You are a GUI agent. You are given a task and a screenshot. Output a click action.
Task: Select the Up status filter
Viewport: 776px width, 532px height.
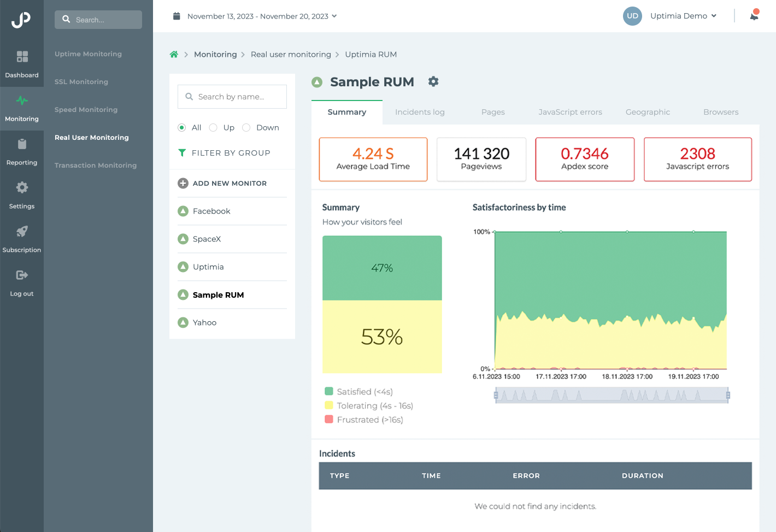[x=213, y=127]
